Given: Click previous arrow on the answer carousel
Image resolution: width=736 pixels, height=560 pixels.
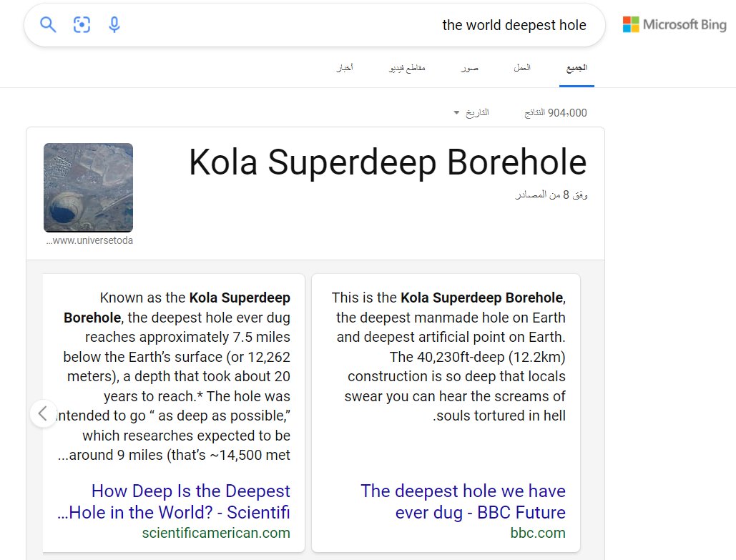Looking at the screenshot, I should (43, 413).
